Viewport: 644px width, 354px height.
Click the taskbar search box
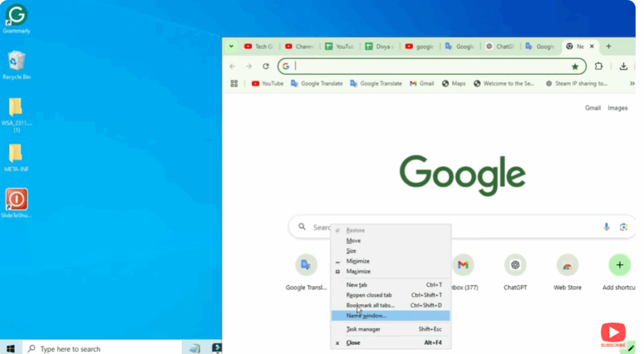[x=102, y=349]
